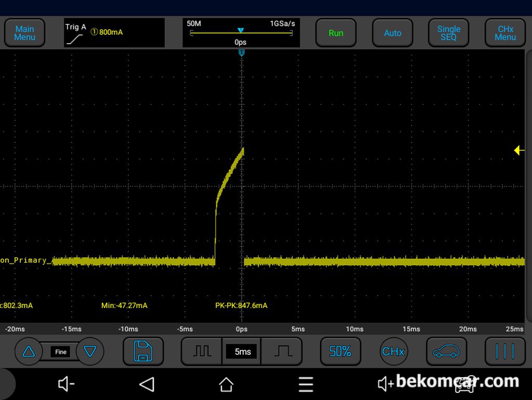This screenshot has width=532, height=400.
Task: Open the automotive car preset icon
Action: pos(446,351)
